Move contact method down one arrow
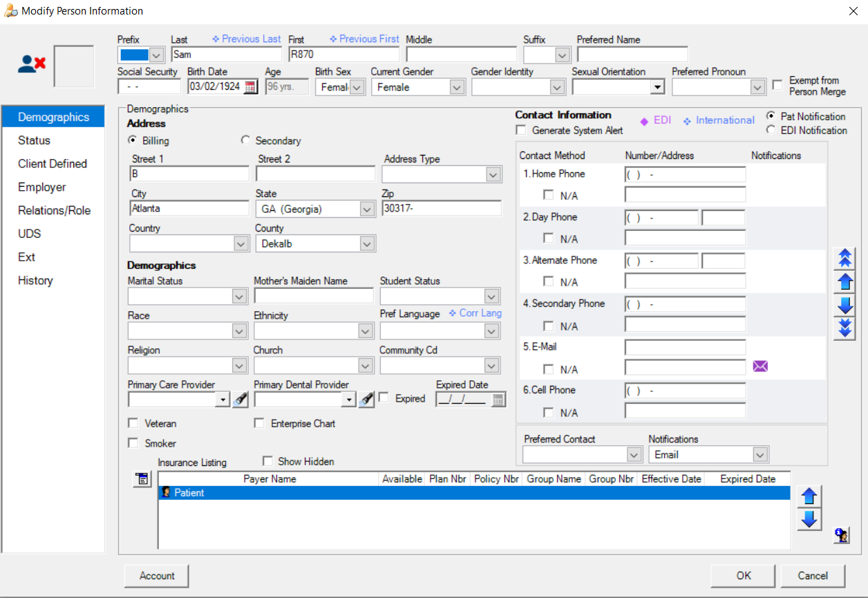This screenshot has height=598, width=868. 845,305
